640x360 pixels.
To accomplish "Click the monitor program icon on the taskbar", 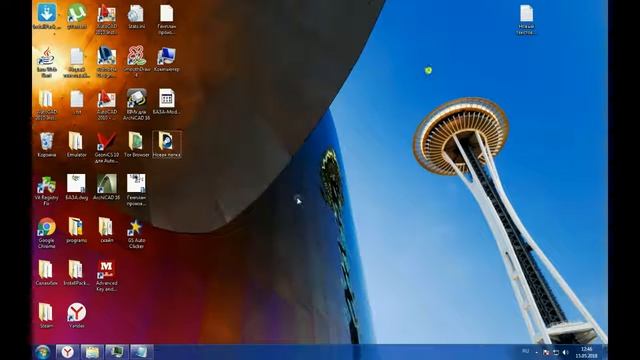I will [x=117, y=352].
